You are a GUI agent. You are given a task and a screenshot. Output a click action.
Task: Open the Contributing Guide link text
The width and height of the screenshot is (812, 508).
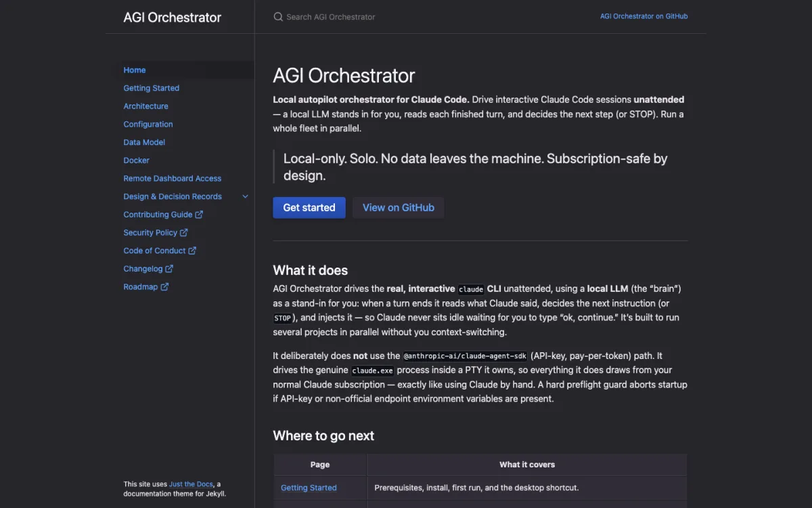[158, 214]
